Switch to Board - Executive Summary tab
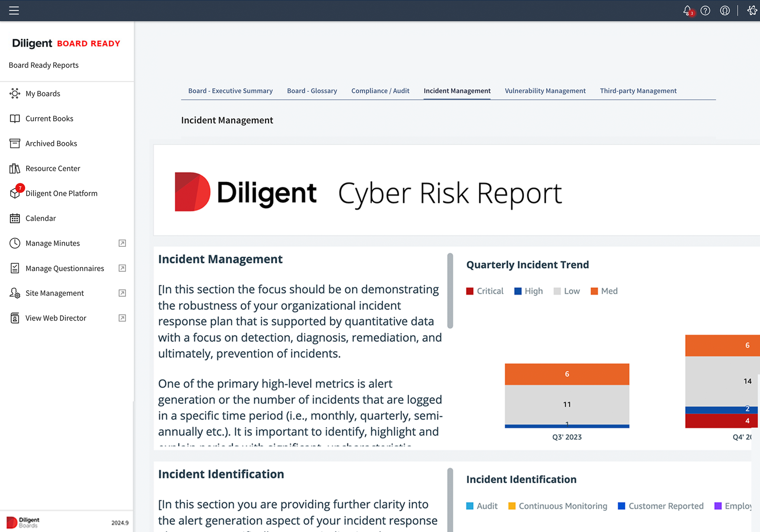Screen dimensions: 760x532 click(230, 91)
